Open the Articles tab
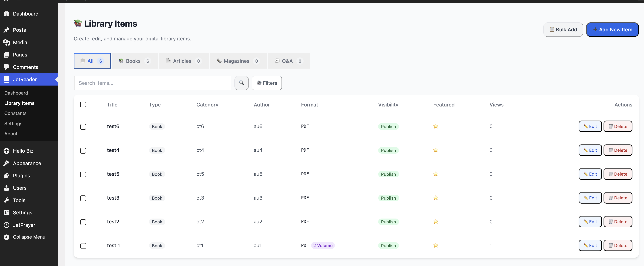The height and width of the screenshot is (266, 644). (184, 61)
